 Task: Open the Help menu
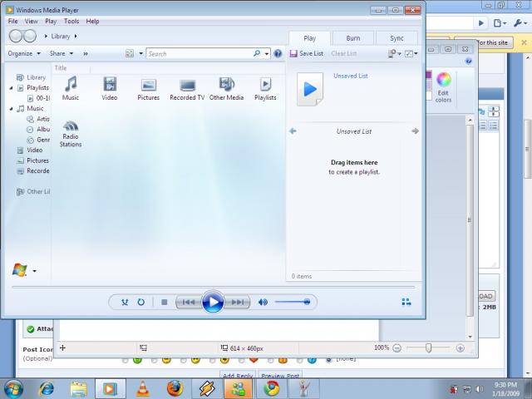92,21
